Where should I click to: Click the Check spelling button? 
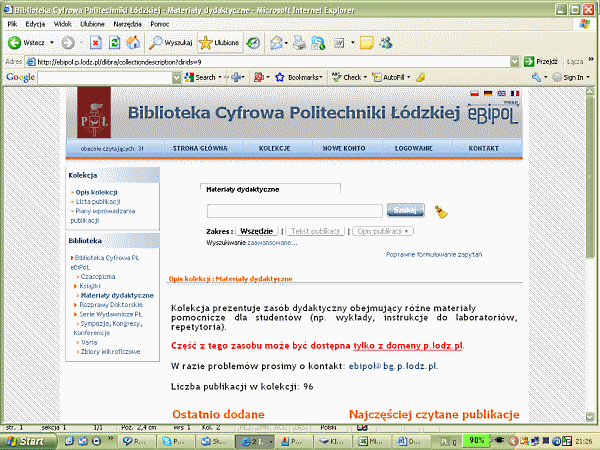coord(349,77)
